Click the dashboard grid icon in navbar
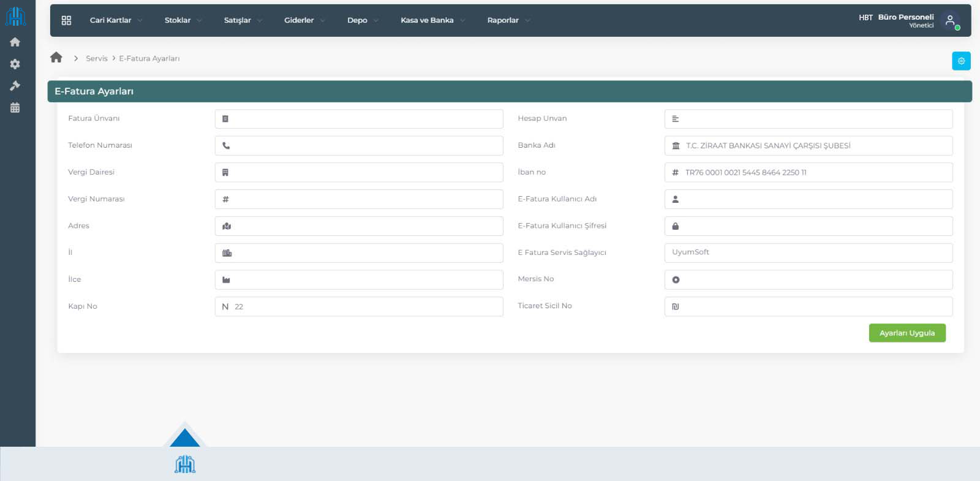The image size is (980, 481). pyautogui.click(x=66, y=20)
